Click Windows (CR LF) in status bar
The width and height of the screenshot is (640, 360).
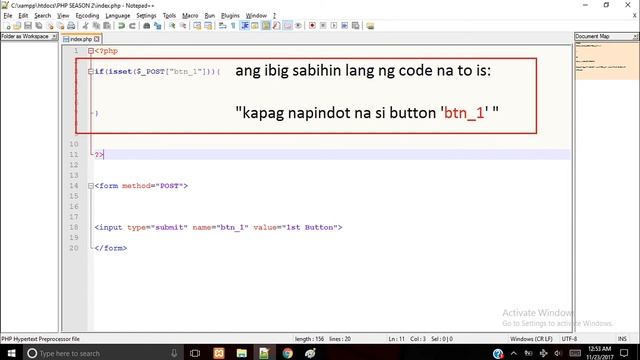531,339
